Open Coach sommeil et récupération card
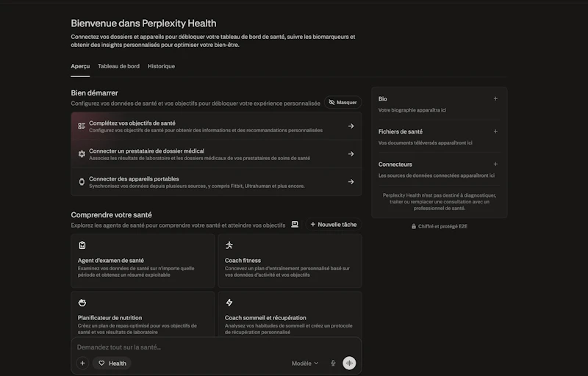 [290, 314]
